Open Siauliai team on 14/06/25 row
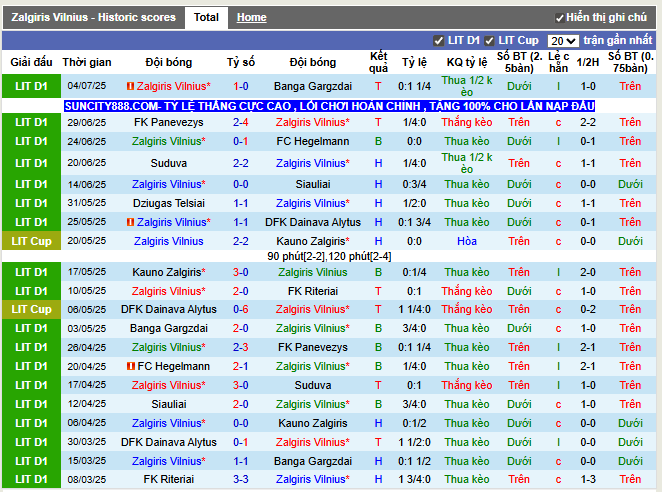 point(313,185)
